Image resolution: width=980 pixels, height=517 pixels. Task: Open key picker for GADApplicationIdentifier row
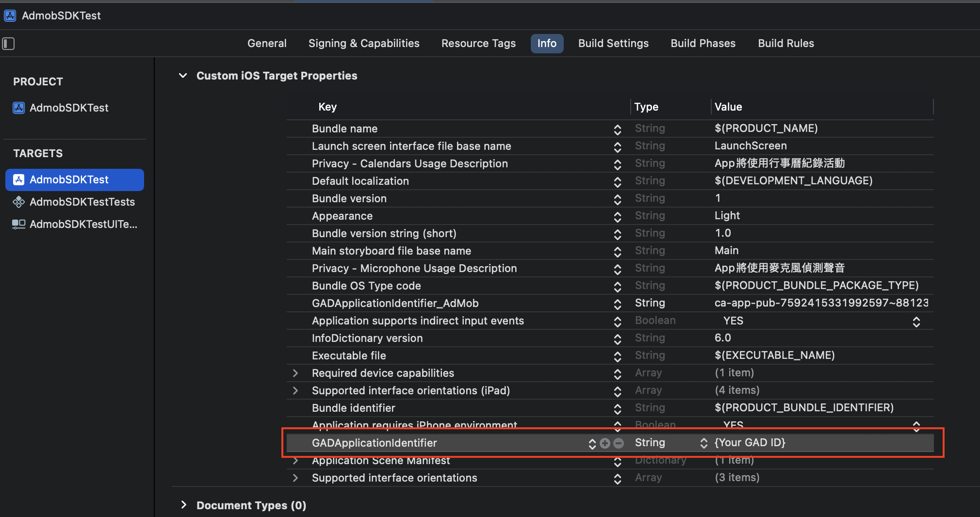(592, 443)
